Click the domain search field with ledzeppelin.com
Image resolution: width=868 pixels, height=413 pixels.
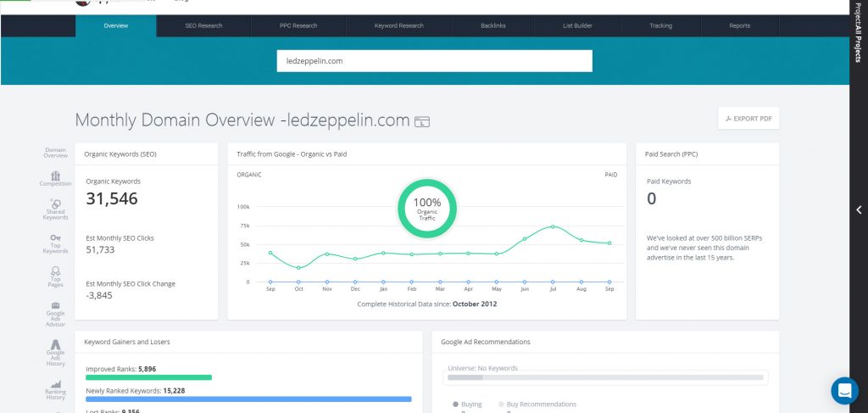434,61
